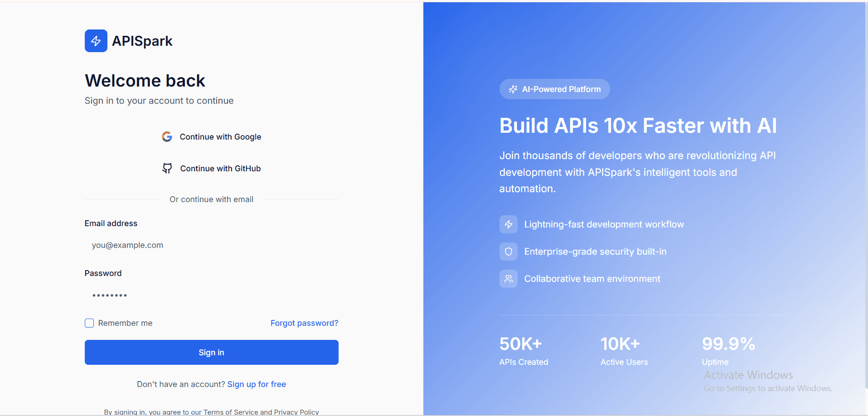Click the 10K+ Active Users stat

tap(624, 351)
